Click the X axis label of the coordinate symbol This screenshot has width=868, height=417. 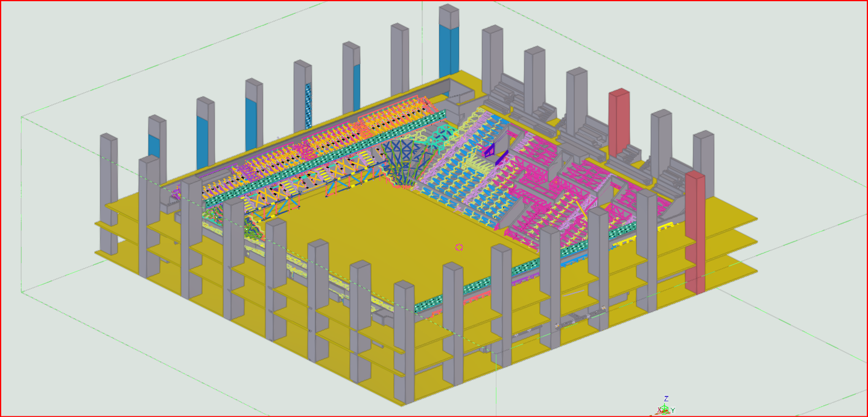659,410
